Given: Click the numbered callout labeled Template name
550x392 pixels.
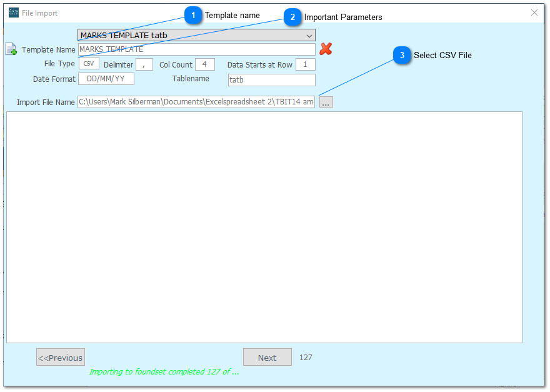Looking at the screenshot, I should pos(194,15).
